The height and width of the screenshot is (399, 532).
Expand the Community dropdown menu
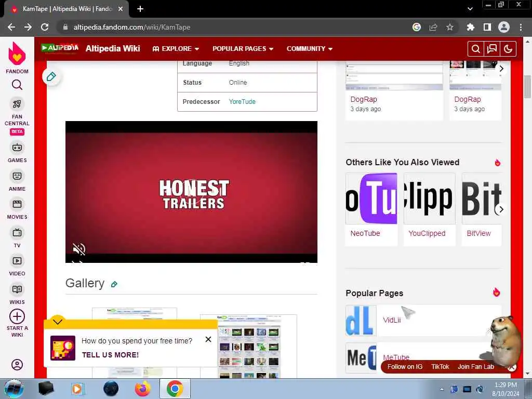[310, 49]
